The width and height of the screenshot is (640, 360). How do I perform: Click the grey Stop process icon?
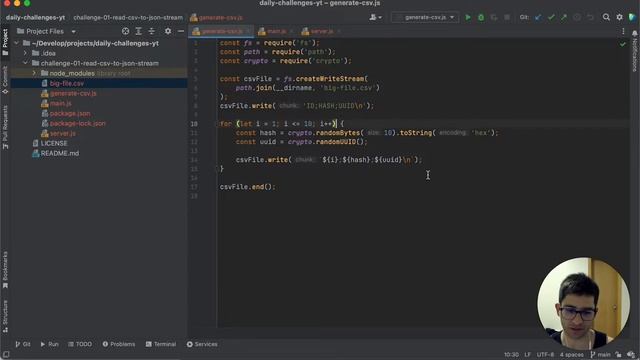[x=507, y=17]
